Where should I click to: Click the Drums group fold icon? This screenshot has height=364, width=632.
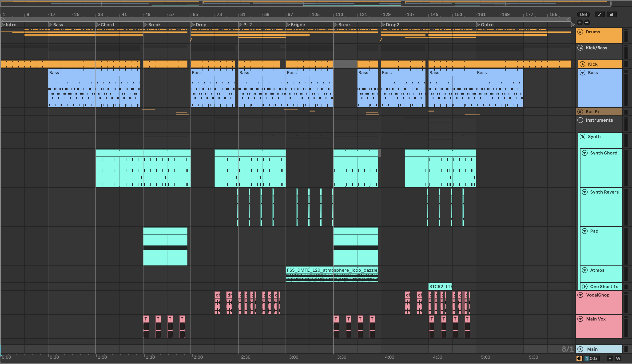pyautogui.click(x=580, y=32)
